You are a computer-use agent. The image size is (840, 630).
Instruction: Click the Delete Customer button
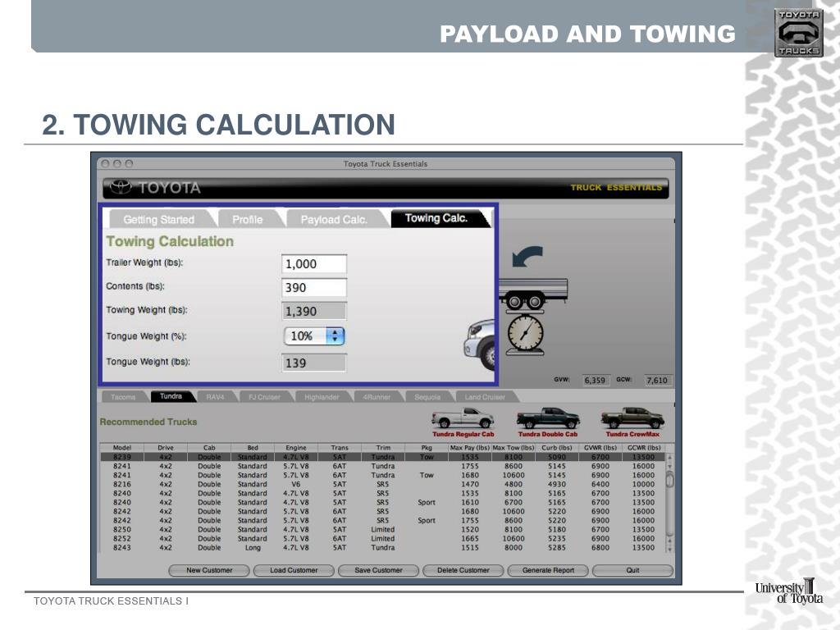click(x=463, y=571)
